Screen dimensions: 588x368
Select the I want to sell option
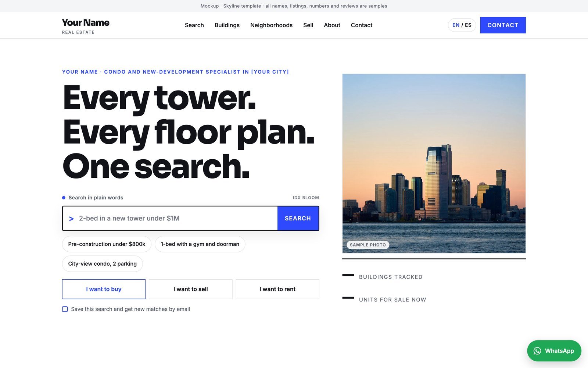191,289
